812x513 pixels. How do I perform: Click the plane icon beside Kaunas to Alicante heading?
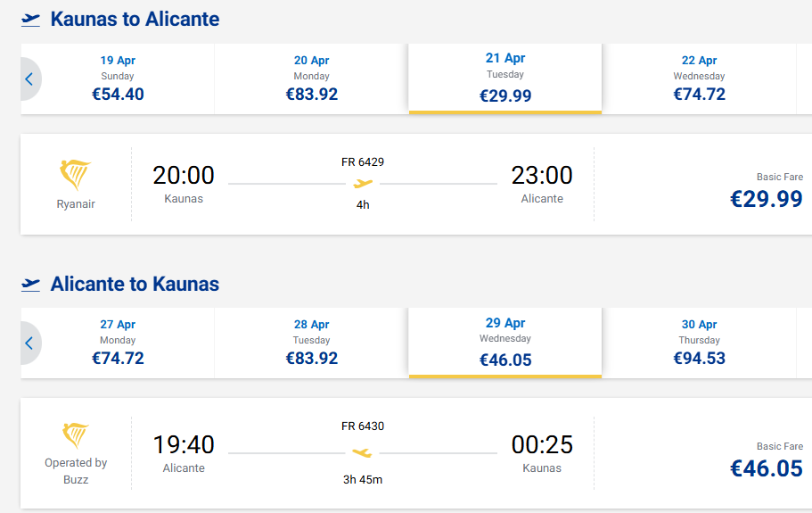[x=31, y=19]
